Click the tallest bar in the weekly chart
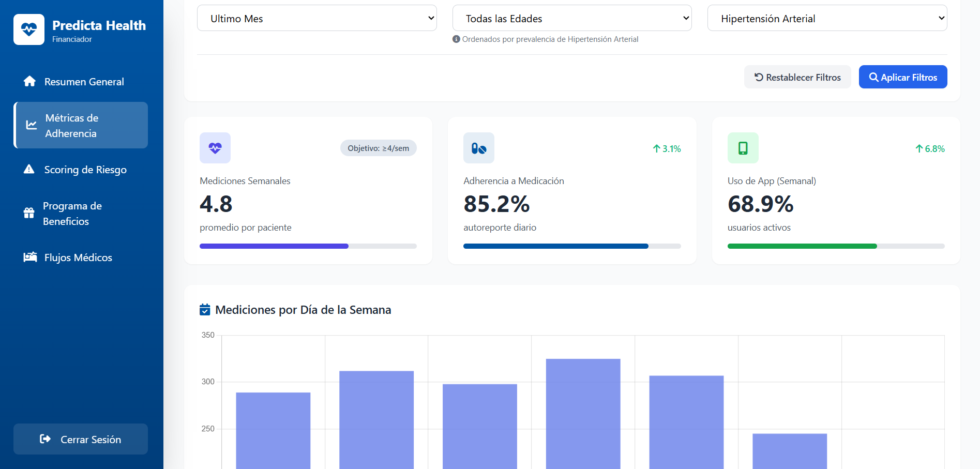Screen dimensions: 980x469 (583, 414)
